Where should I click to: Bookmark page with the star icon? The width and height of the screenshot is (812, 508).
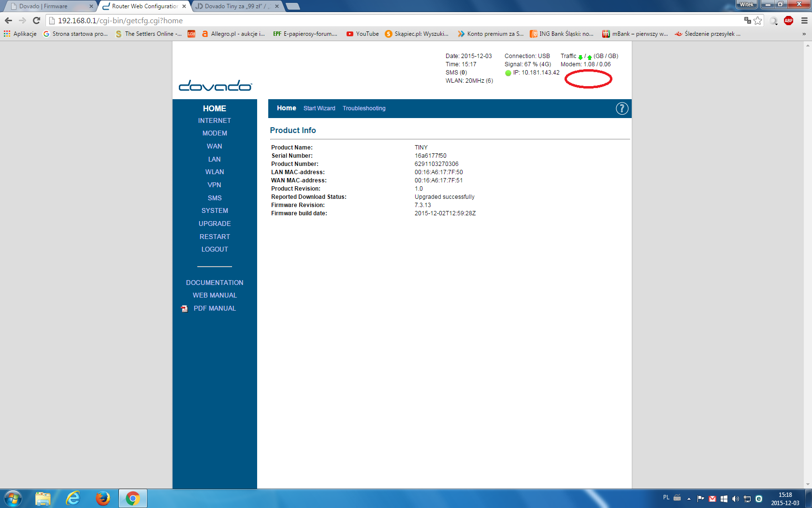[x=758, y=20]
